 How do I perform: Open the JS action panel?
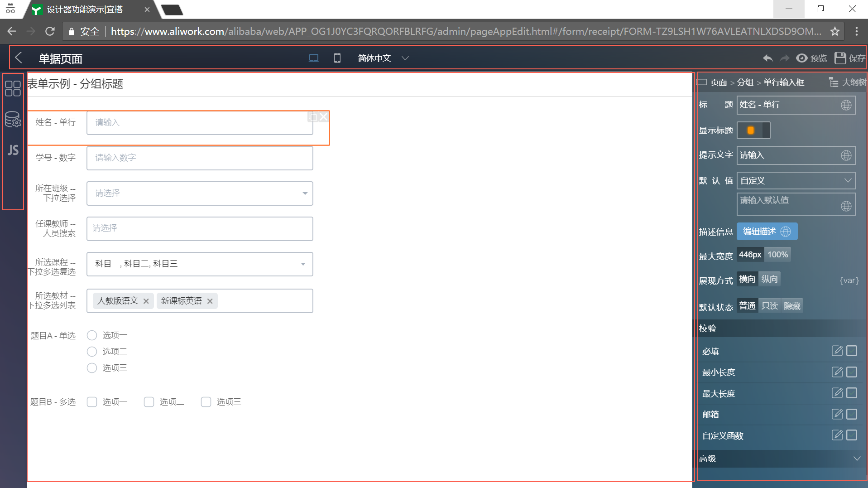[13, 150]
